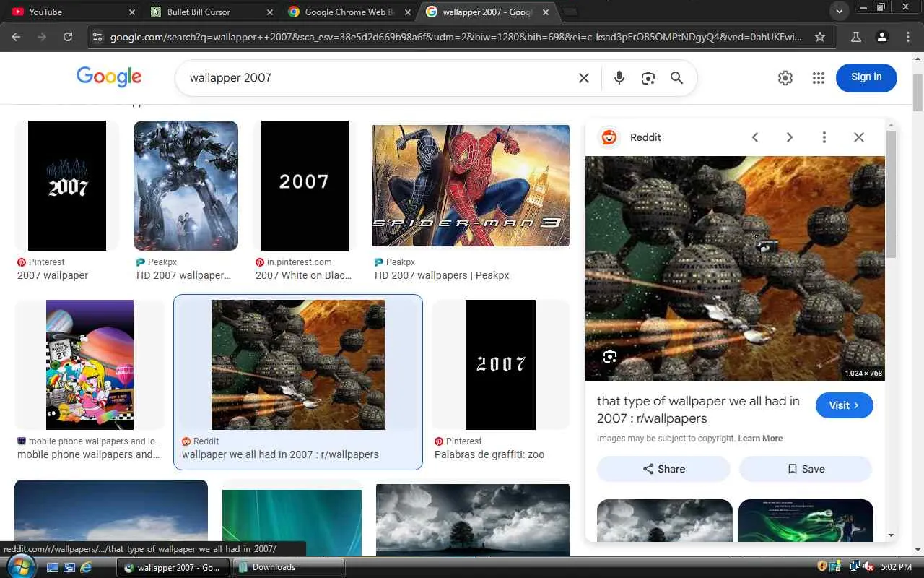Screen dimensions: 924x578
Task: Open the tab search dropdown
Action: (839, 12)
